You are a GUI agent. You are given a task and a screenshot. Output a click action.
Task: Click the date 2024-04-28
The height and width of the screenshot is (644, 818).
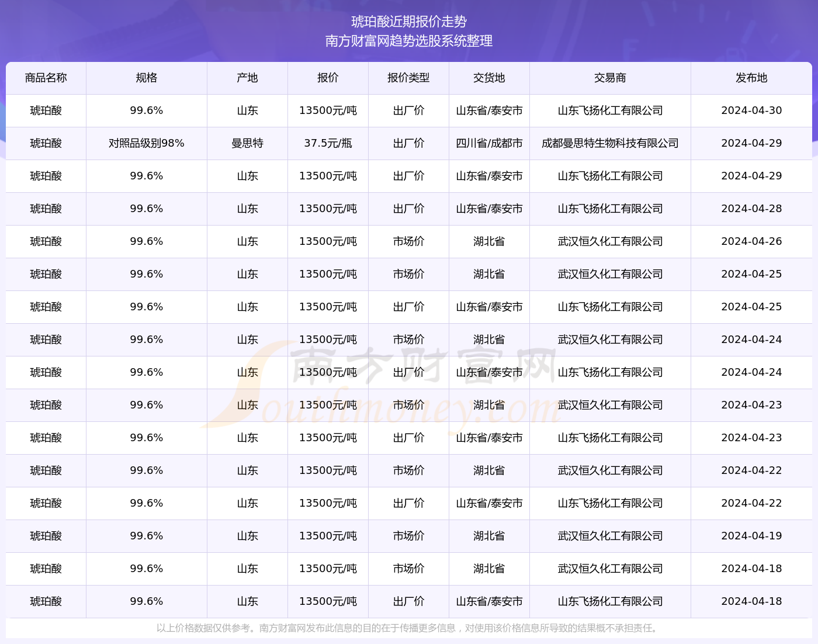click(751, 209)
